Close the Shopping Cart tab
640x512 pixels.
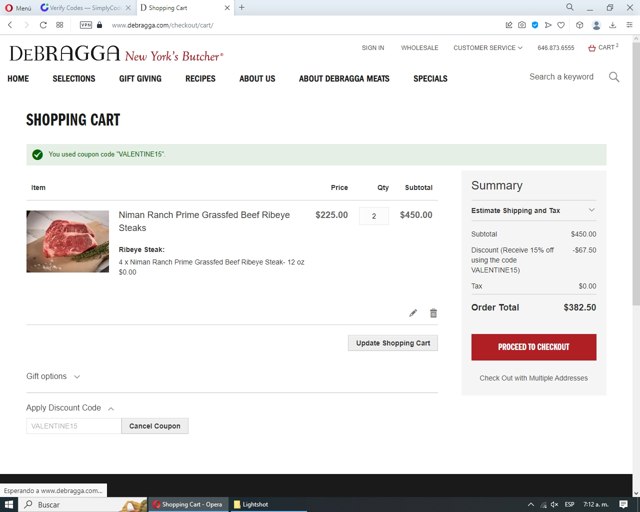point(227,8)
